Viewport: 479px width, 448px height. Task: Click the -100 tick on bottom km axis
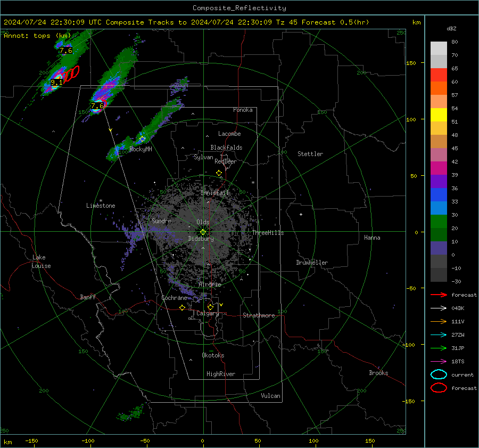click(88, 441)
